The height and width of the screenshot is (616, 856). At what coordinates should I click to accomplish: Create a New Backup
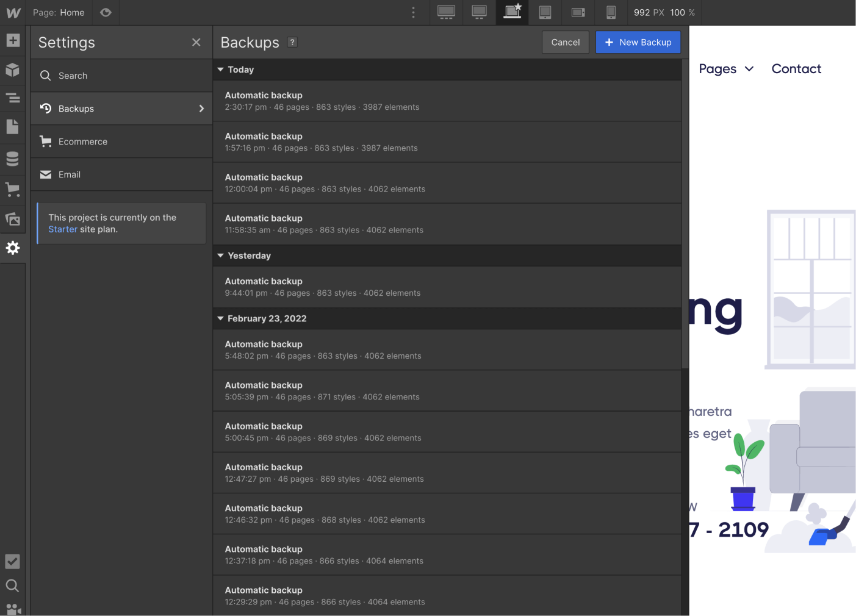point(638,42)
